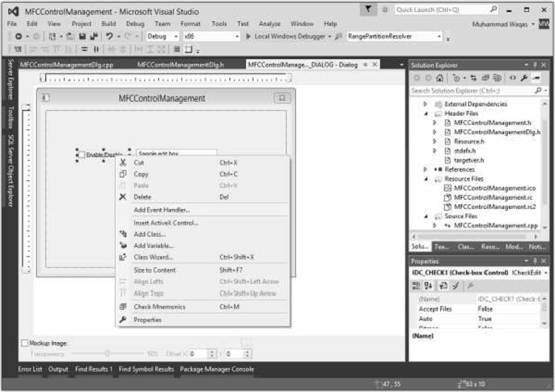
Task: Select Resource.h in Solution Explorer
Action: (469, 141)
